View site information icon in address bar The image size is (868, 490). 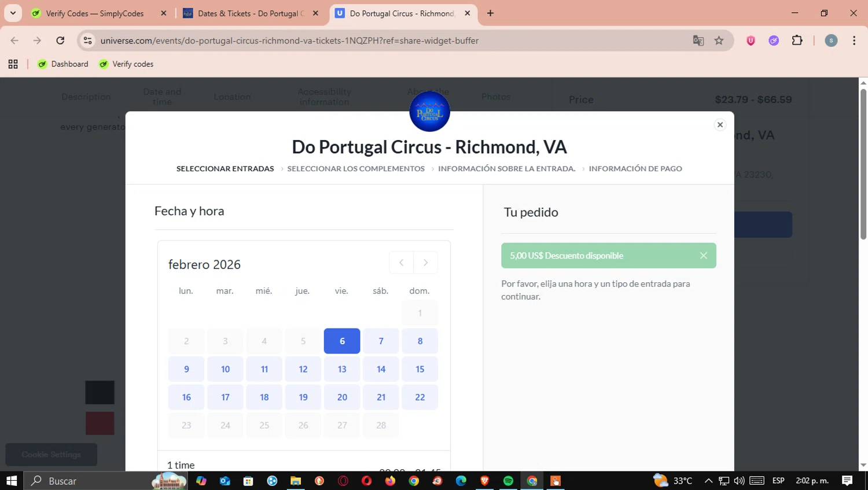(87, 40)
